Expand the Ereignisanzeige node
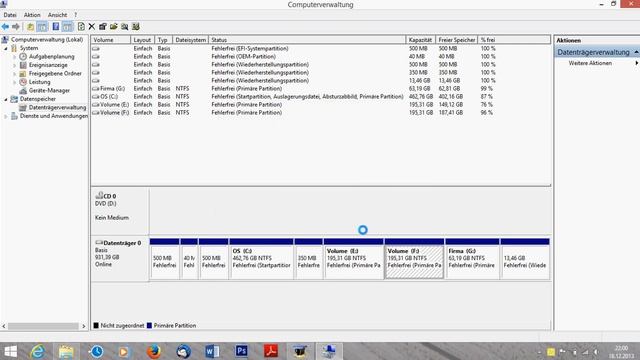The width and height of the screenshot is (640, 360). (x=14, y=65)
